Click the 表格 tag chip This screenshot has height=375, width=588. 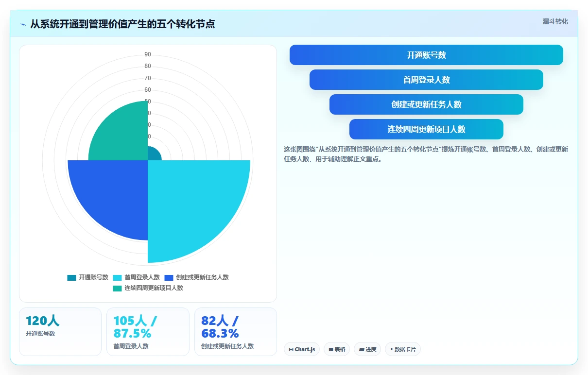pyautogui.click(x=337, y=349)
